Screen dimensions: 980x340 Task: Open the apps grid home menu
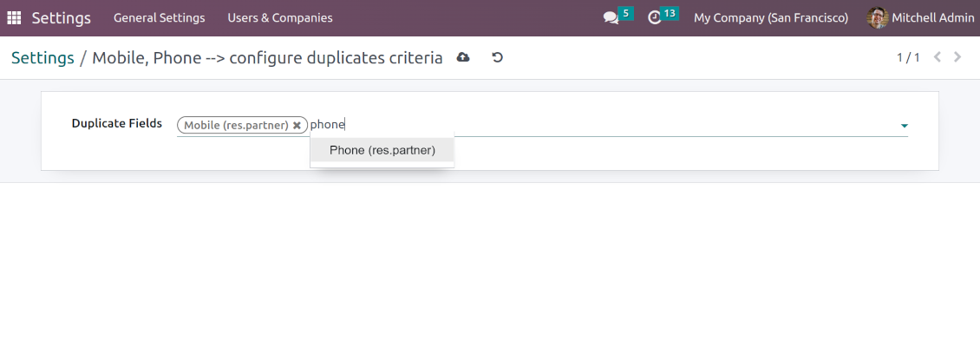tap(14, 17)
